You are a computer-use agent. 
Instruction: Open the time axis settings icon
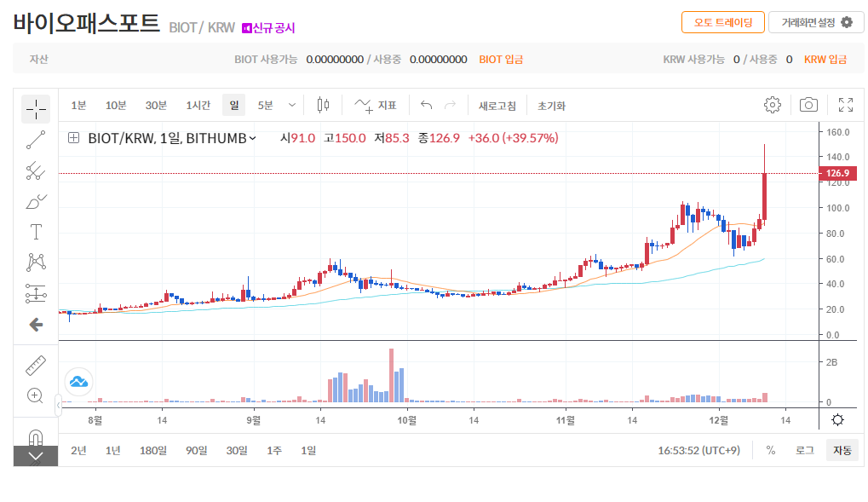(837, 420)
